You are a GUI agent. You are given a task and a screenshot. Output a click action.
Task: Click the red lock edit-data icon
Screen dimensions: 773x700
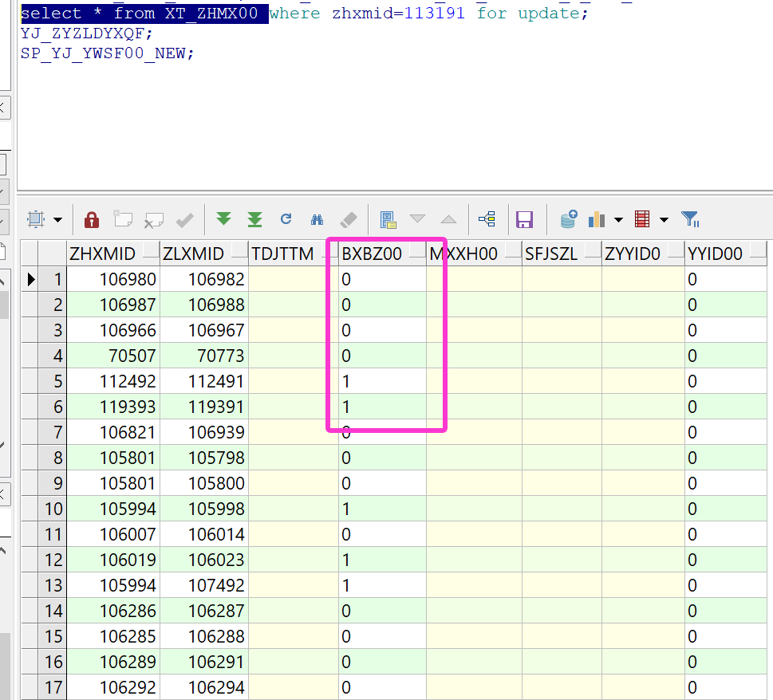pyautogui.click(x=92, y=219)
